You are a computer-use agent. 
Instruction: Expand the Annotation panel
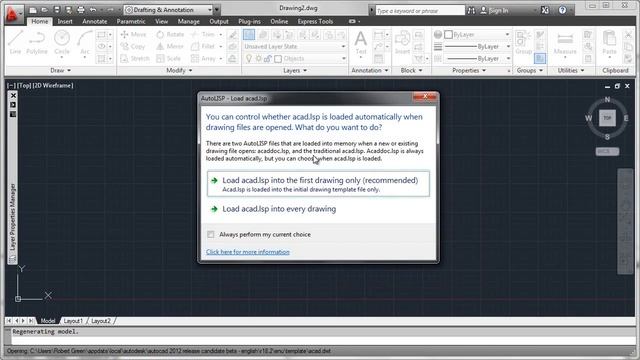pyautogui.click(x=370, y=71)
